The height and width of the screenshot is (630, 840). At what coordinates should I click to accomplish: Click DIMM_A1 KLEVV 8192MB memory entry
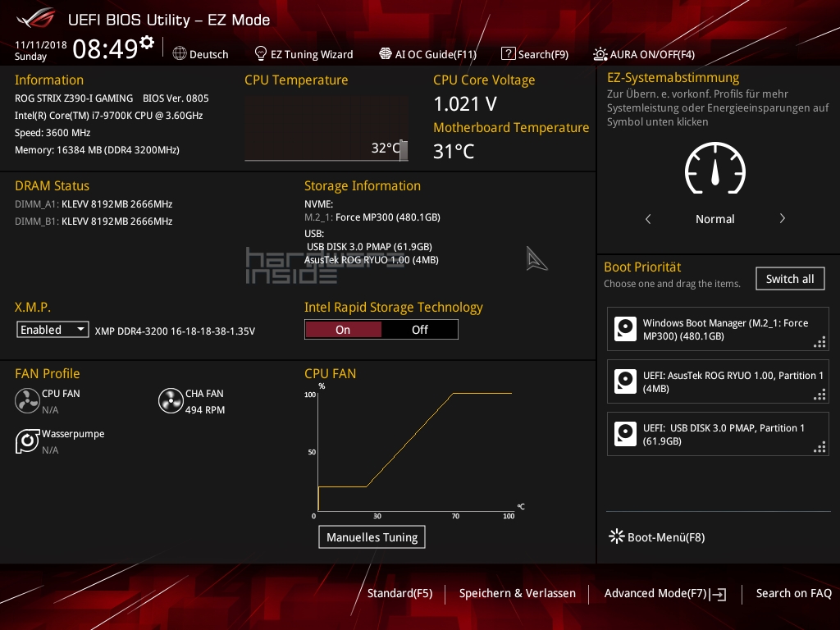pos(94,204)
